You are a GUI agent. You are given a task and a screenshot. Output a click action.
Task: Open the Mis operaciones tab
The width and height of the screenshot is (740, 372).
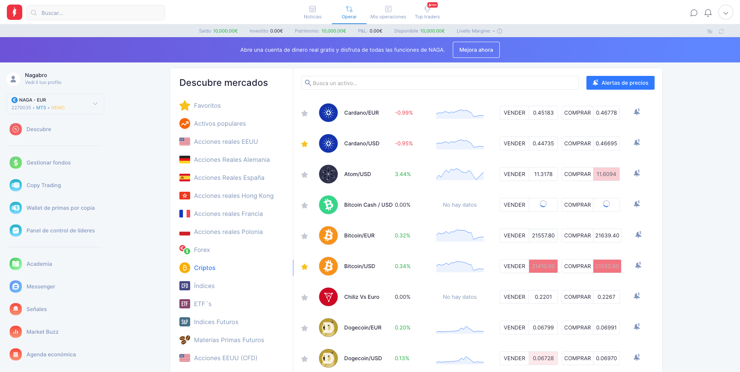coord(388,12)
